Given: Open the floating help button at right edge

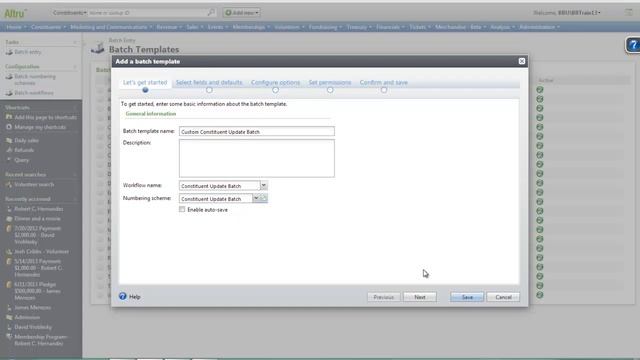Looking at the screenshot, I should pos(633,45).
